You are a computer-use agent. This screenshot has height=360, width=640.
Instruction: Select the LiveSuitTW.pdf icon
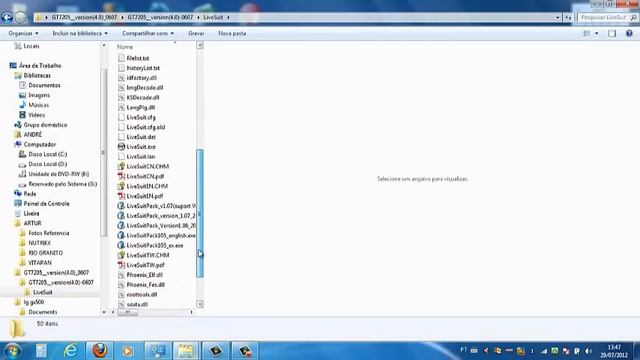tap(121, 265)
